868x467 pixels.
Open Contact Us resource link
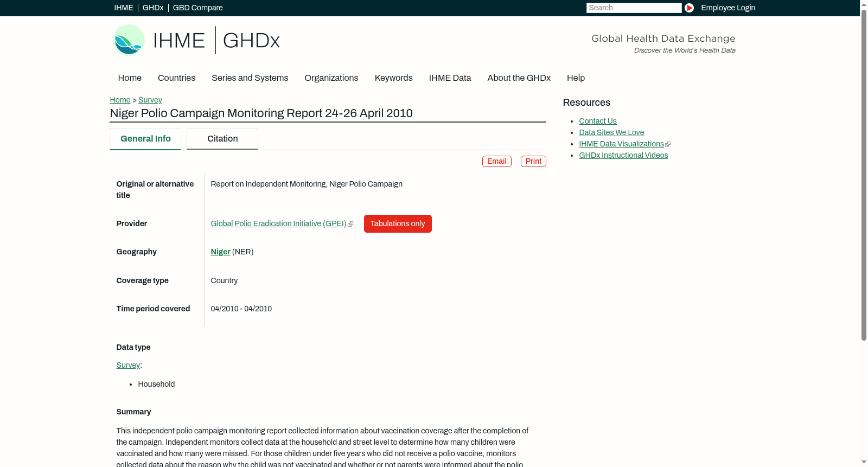(x=598, y=121)
